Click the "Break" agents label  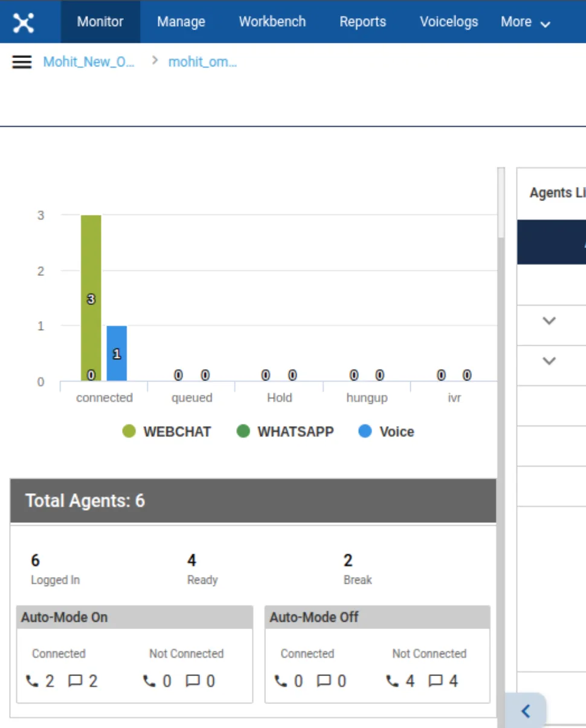[358, 580]
